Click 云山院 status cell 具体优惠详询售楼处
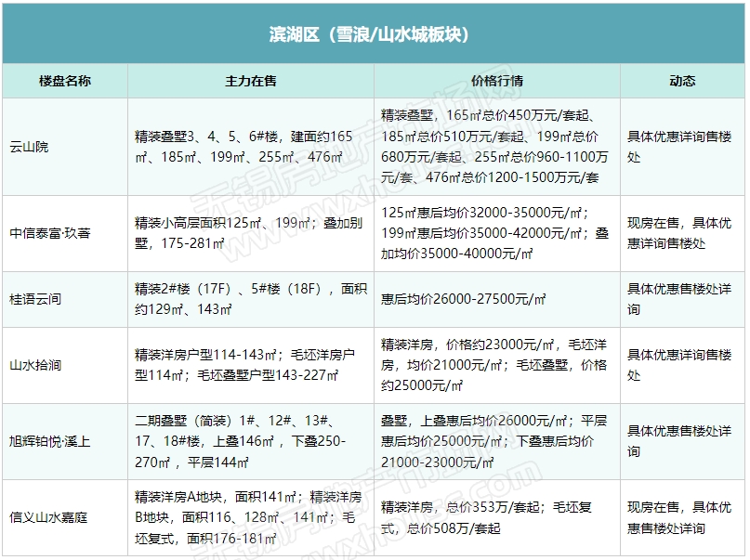 683,147
